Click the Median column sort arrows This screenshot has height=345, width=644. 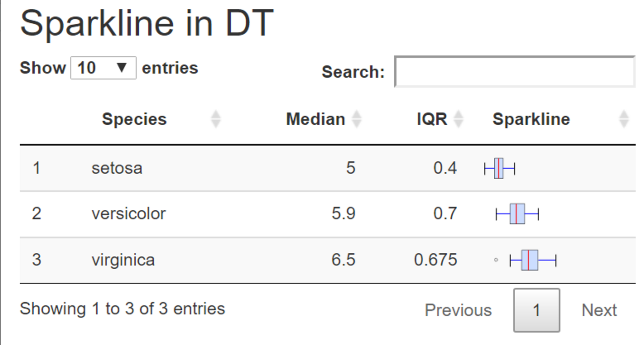click(x=357, y=119)
